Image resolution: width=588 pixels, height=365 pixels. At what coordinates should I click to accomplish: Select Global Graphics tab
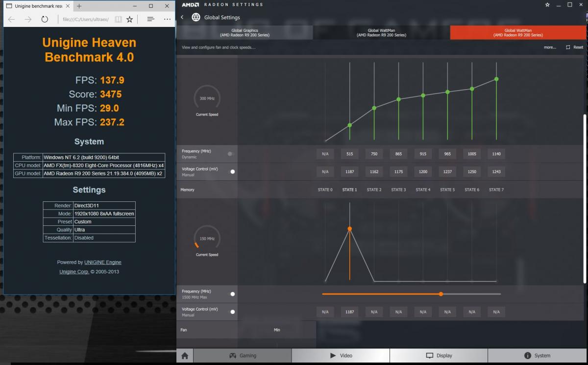tap(245, 33)
